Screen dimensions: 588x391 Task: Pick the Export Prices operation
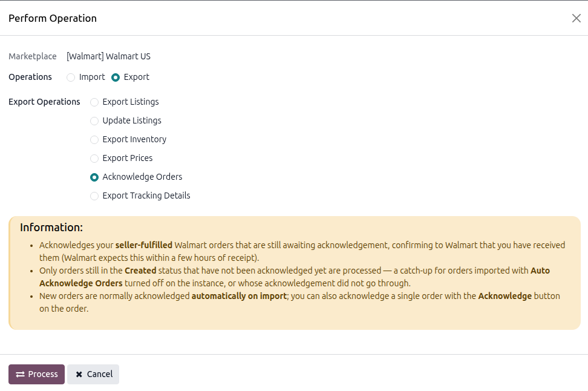pyautogui.click(x=94, y=159)
